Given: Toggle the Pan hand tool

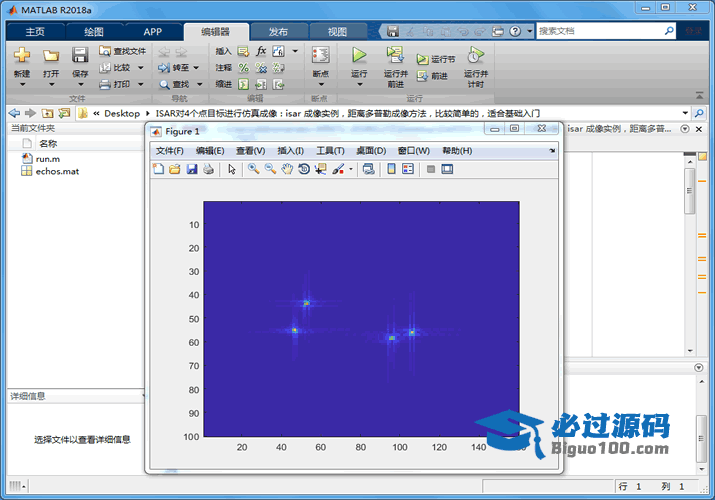Looking at the screenshot, I should coord(287,169).
